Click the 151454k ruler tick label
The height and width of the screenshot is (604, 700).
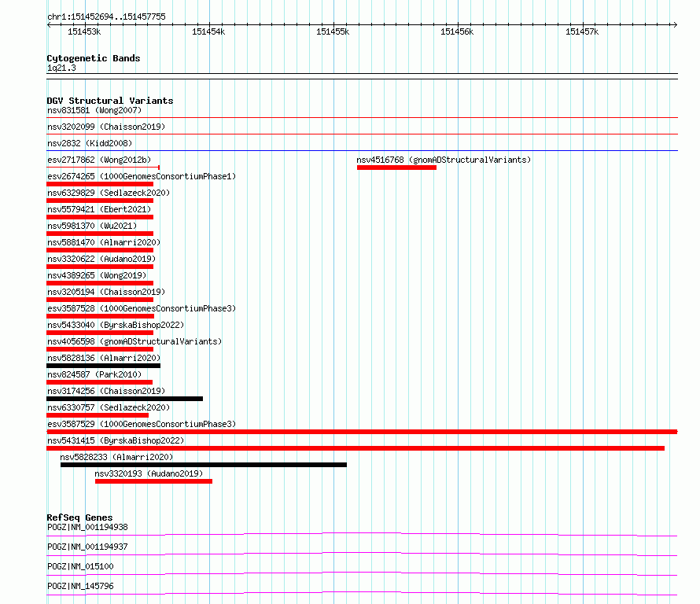208,31
